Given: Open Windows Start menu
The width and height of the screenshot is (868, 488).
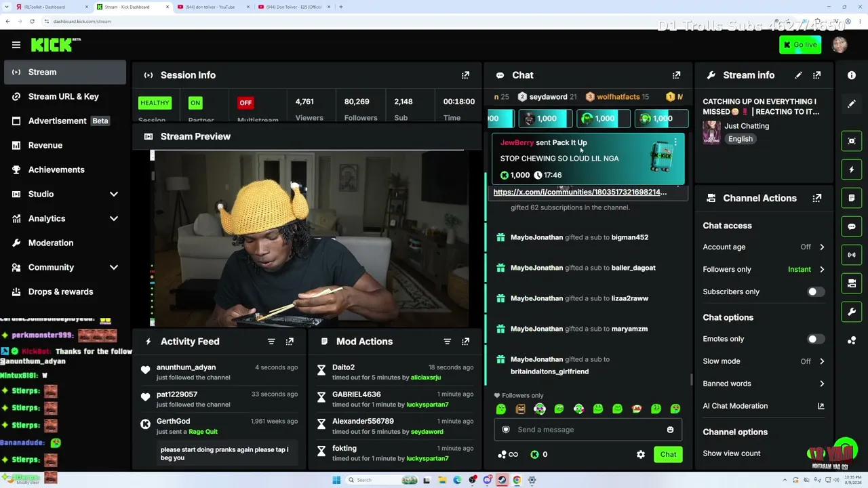Looking at the screenshot, I should point(336,480).
